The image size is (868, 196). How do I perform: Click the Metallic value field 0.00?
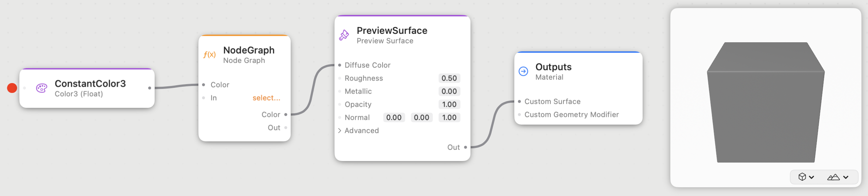tap(449, 91)
